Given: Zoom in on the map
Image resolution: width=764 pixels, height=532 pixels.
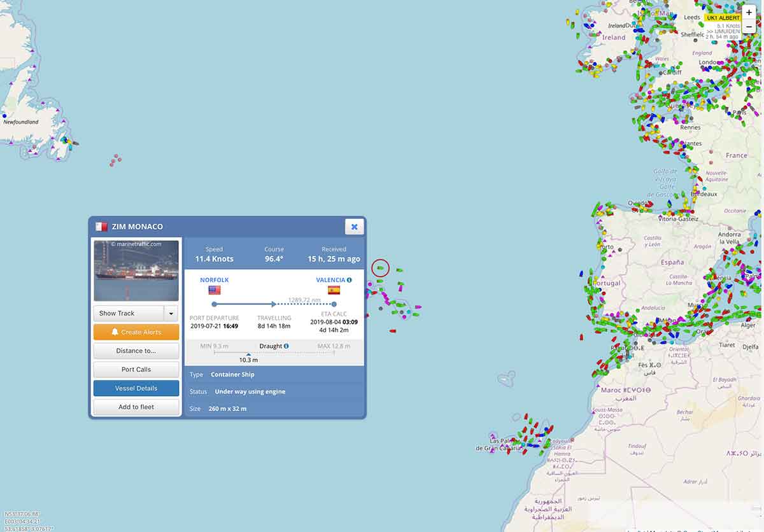Looking at the screenshot, I should point(749,13).
